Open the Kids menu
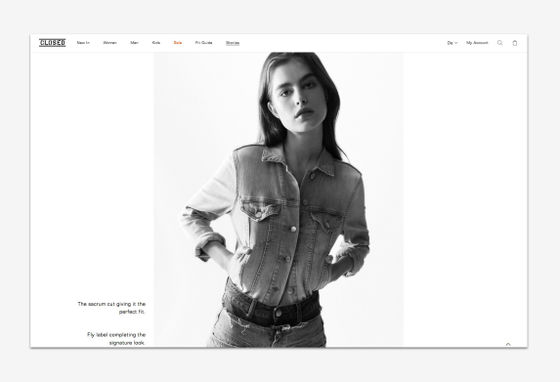This screenshot has height=382, width=560. tap(156, 43)
